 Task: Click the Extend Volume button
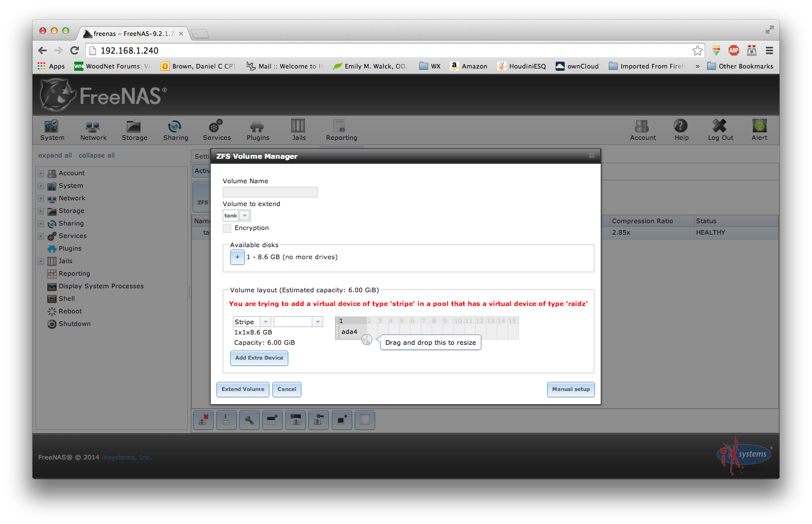pyautogui.click(x=243, y=389)
